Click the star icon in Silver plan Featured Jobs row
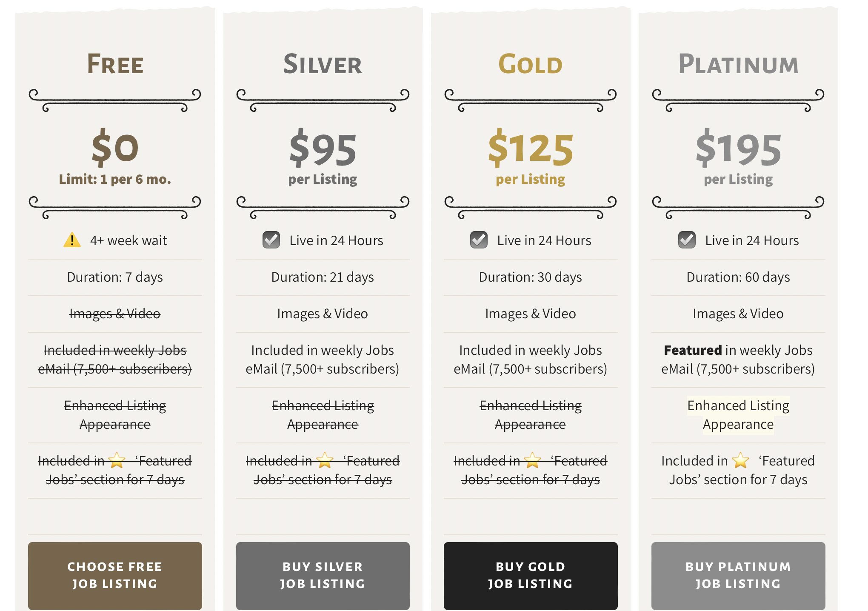 (x=325, y=460)
